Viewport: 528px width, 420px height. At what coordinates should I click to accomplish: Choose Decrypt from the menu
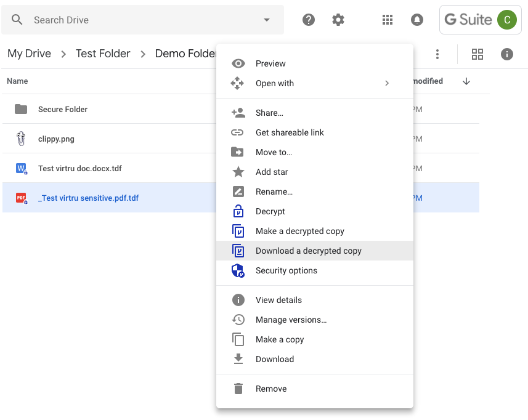(314, 211)
